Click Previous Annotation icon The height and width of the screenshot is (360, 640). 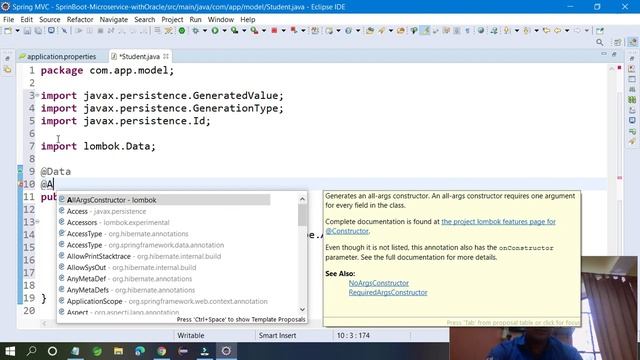tap(527, 31)
